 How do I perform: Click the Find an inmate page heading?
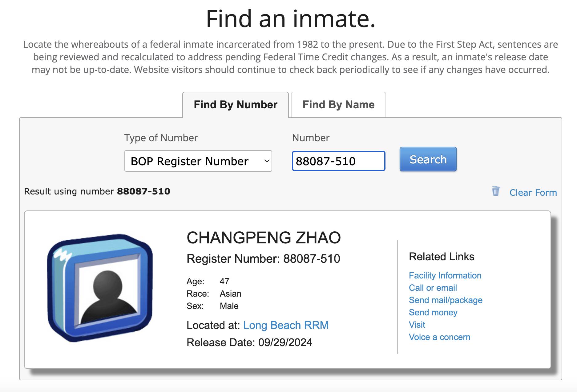(x=290, y=19)
